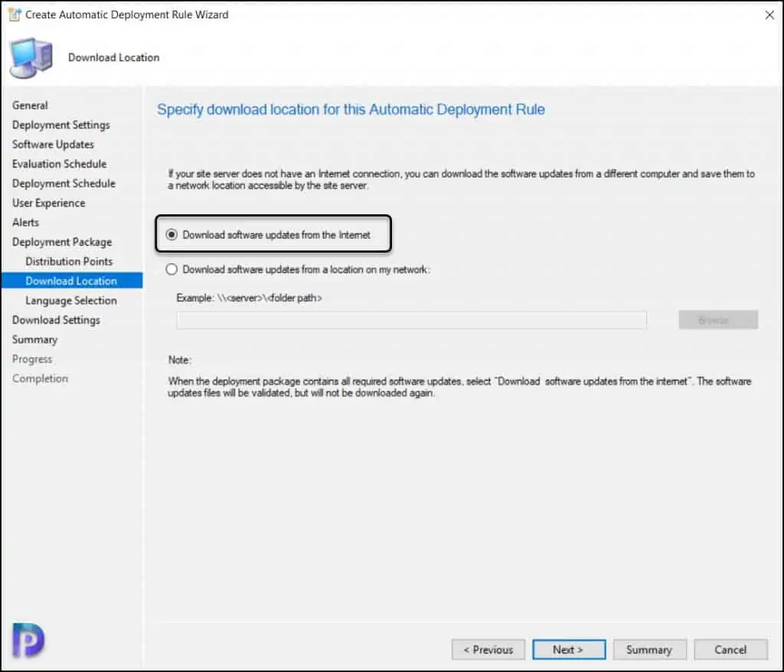This screenshot has width=784, height=672.
Task: Open Evaluation Schedule step
Action: click(59, 164)
